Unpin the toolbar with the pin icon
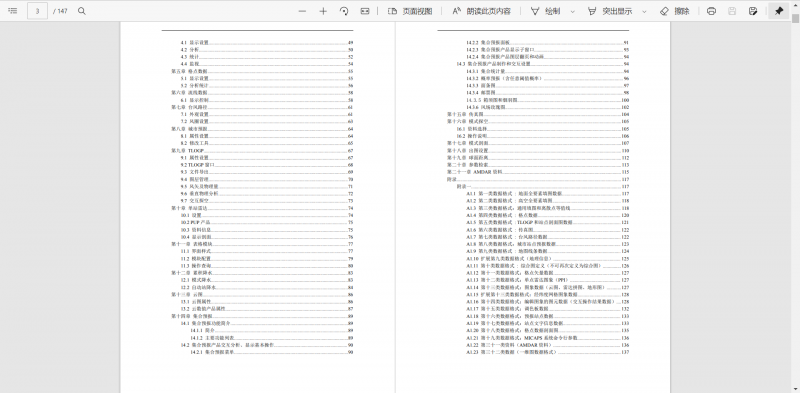The image size is (800, 393). click(779, 11)
